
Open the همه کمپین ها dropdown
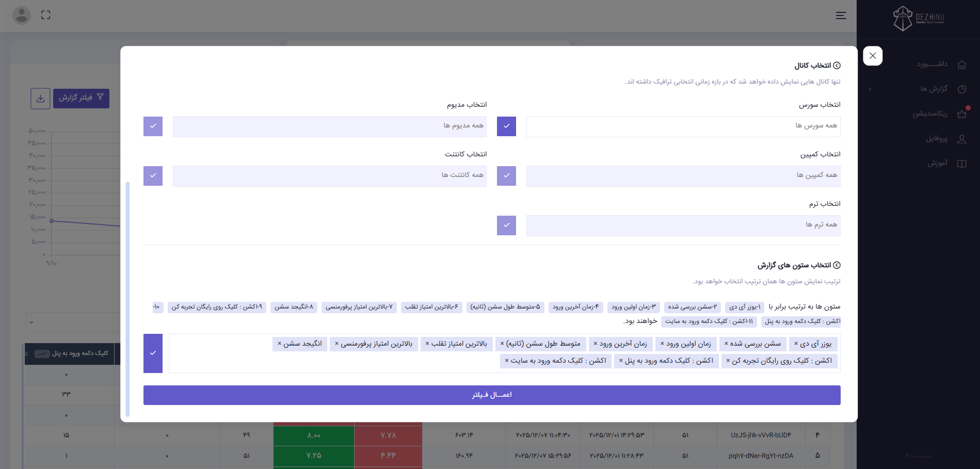683,176
